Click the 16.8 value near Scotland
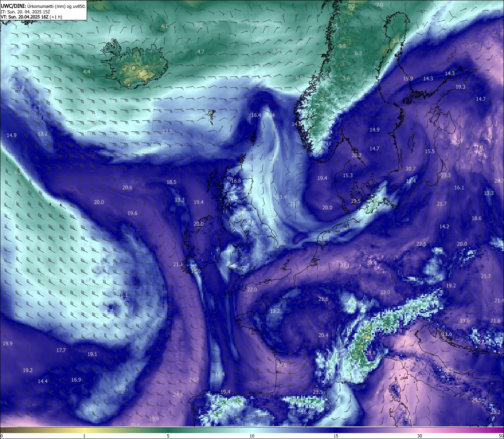The height and width of the screenshot is (439, 504). pos(236,181)
